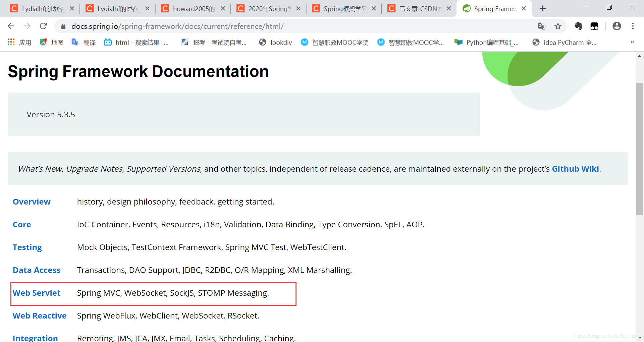This screenshot has width=644, height=342.
Task: Close the 写文章-CSDN tab
Action: (449, 9)
